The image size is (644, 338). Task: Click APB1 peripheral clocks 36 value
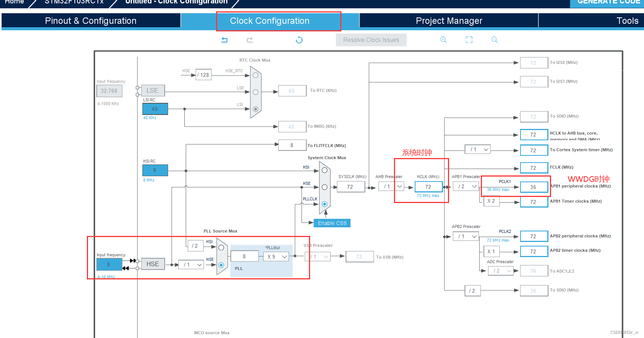pyautogui.click(x=534, y=187)
